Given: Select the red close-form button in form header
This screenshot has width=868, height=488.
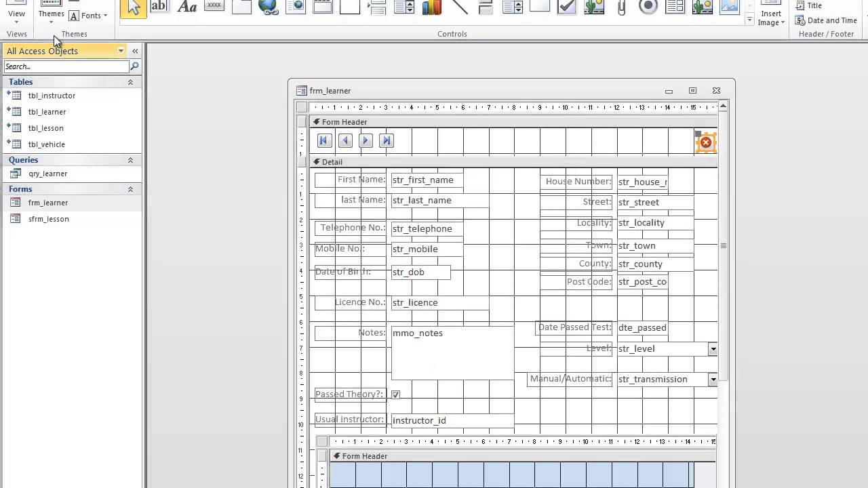Looking at the screenshot, I should tap(706, 142).
